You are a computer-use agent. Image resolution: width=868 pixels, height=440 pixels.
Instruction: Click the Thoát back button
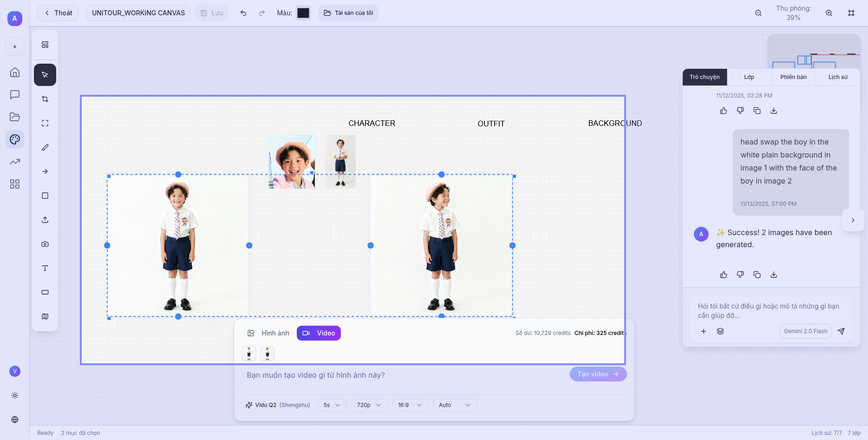[58, 13]
